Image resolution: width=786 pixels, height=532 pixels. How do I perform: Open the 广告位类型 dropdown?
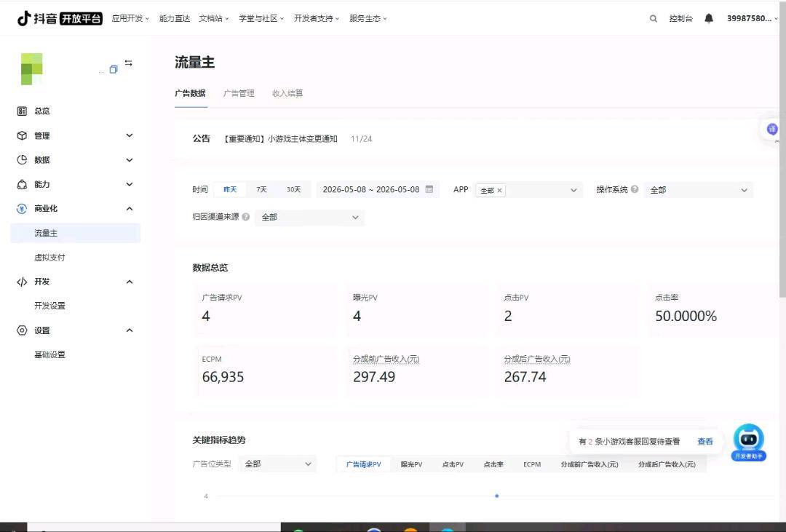(278, 464)
